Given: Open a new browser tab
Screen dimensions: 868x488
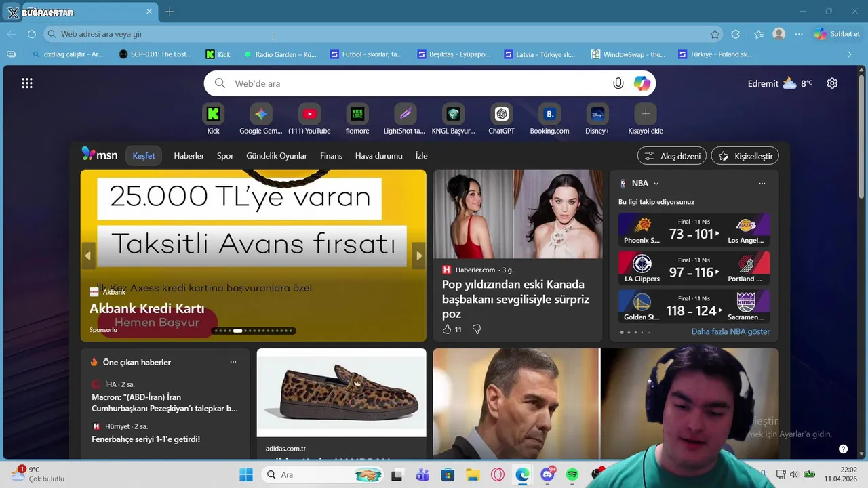Looking at the screenshot, I should [170, 12].
